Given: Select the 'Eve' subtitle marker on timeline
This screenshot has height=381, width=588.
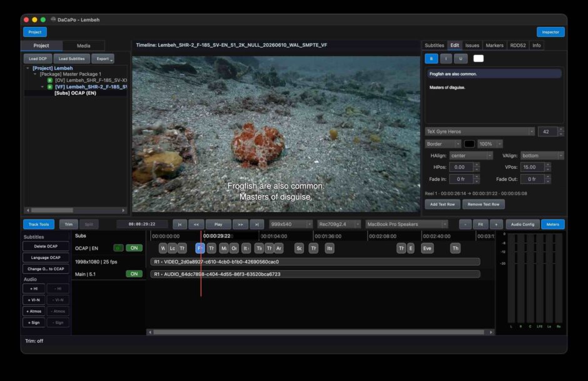Looking at the screenshot, I should click(x=427, y=248).
